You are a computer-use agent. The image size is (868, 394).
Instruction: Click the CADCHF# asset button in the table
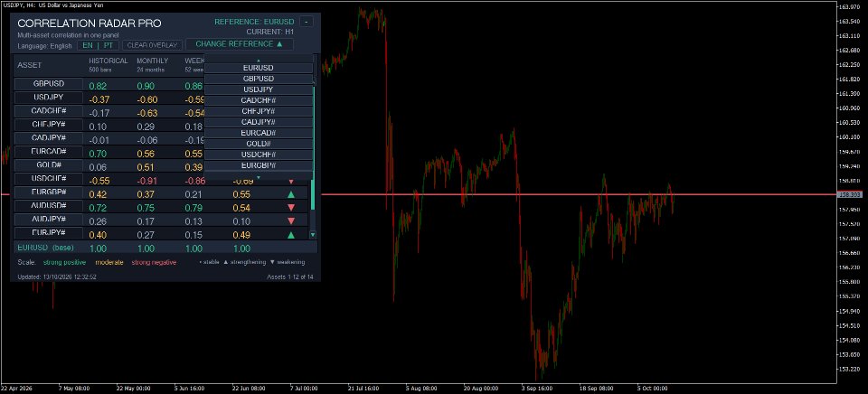(x=49, y=110)
